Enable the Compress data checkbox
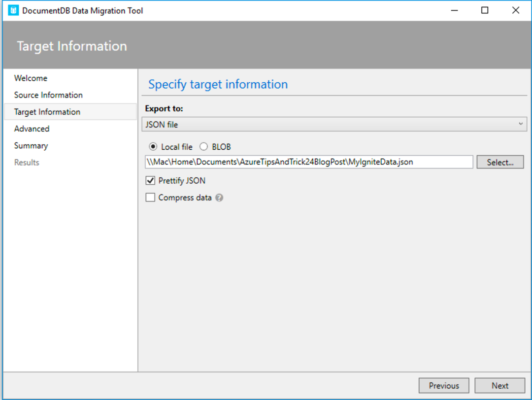 click(150, 198)
